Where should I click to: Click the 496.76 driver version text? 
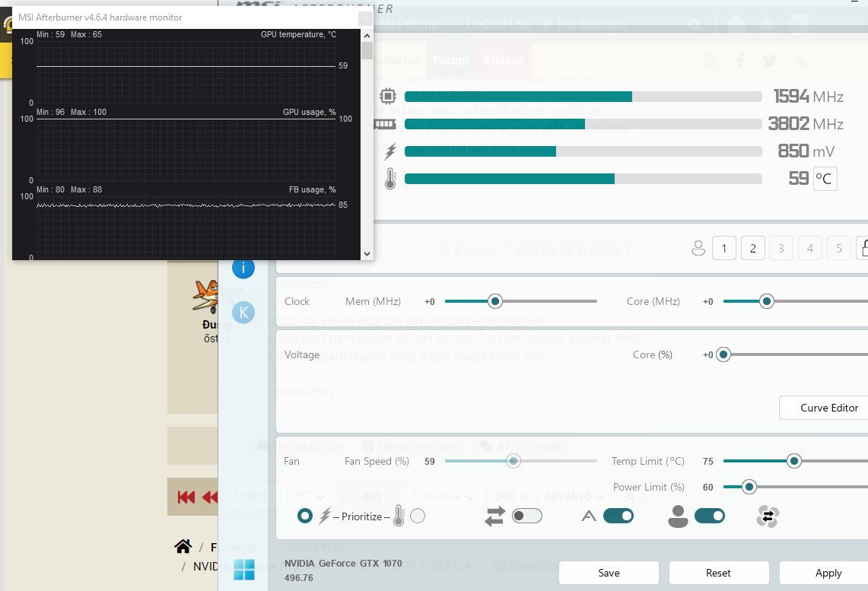299,578
